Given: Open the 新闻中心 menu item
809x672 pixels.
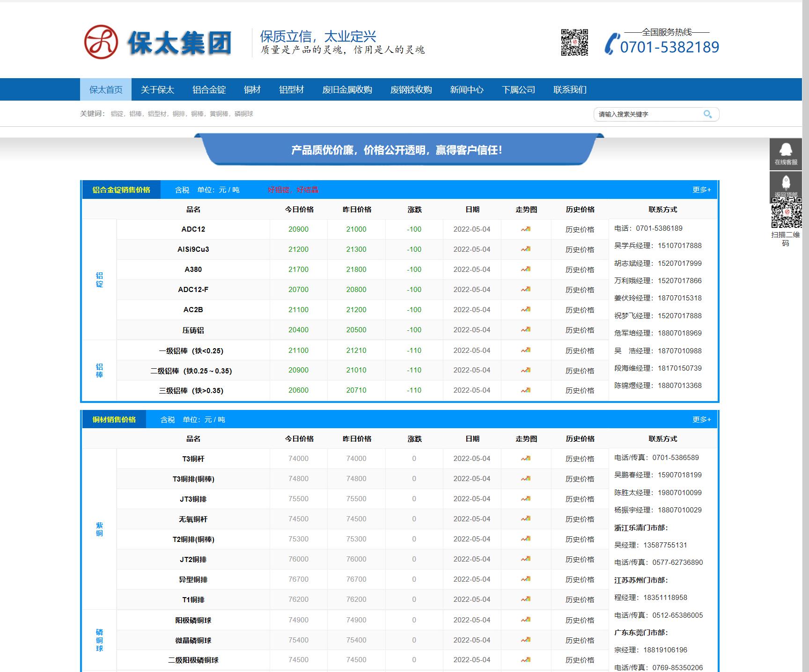Looking at the screenshot, I should [467, 90].
